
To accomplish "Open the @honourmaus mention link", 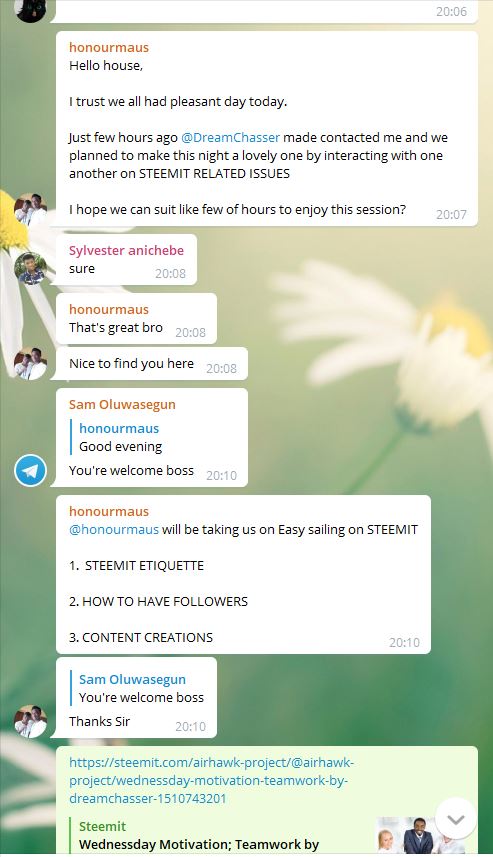I will (x=114, y=530).
